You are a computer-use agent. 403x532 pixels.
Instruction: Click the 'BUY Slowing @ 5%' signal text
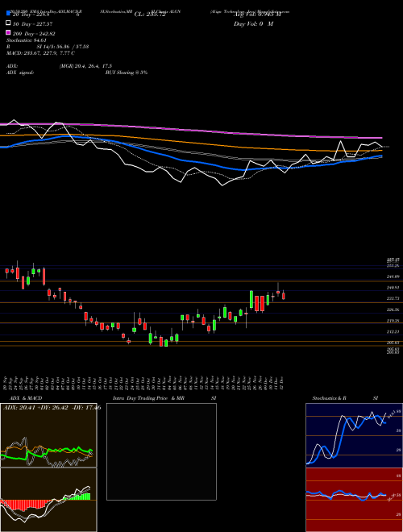click(x=127, y=73)
